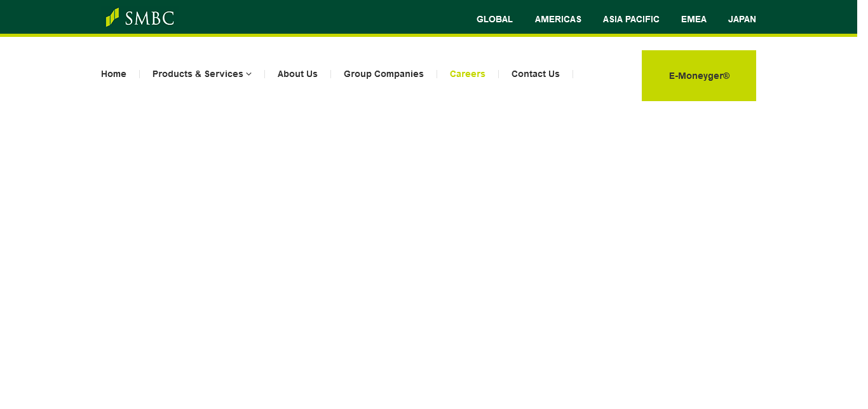Click the SMBC wordmark text in header

pos(149,18)
